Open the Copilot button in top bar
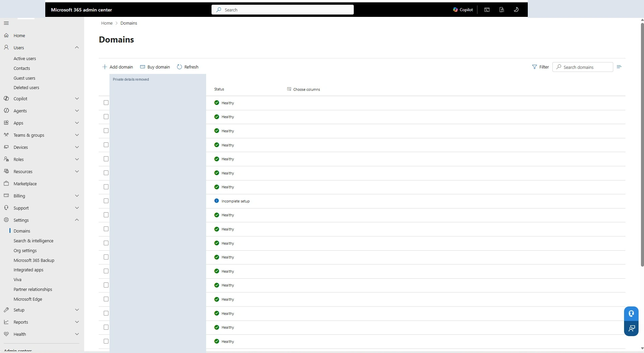644x353 pixels. click(x=463, y=10)
